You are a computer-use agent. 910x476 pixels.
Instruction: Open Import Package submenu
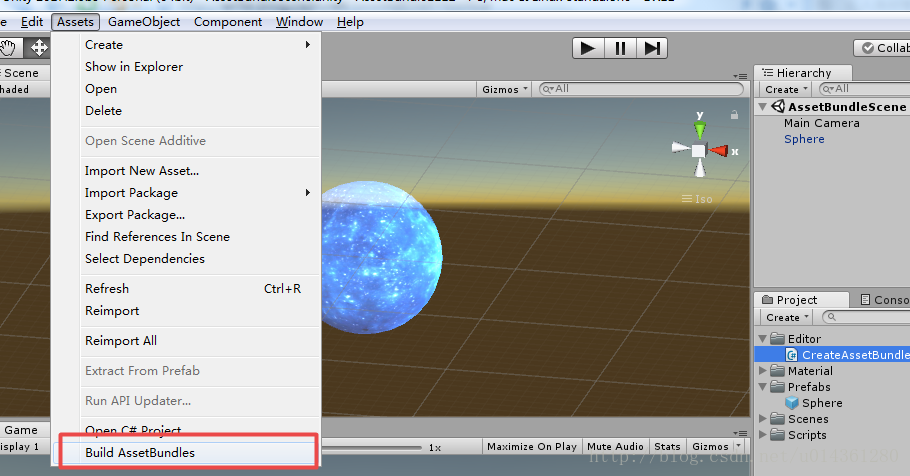186,193
